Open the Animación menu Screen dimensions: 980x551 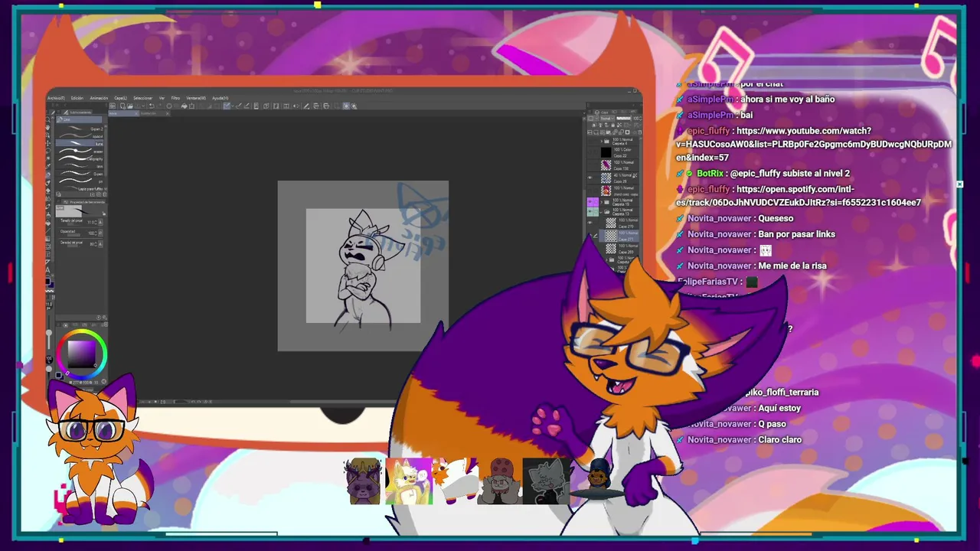pyautogui.click(x=99, y=98)
